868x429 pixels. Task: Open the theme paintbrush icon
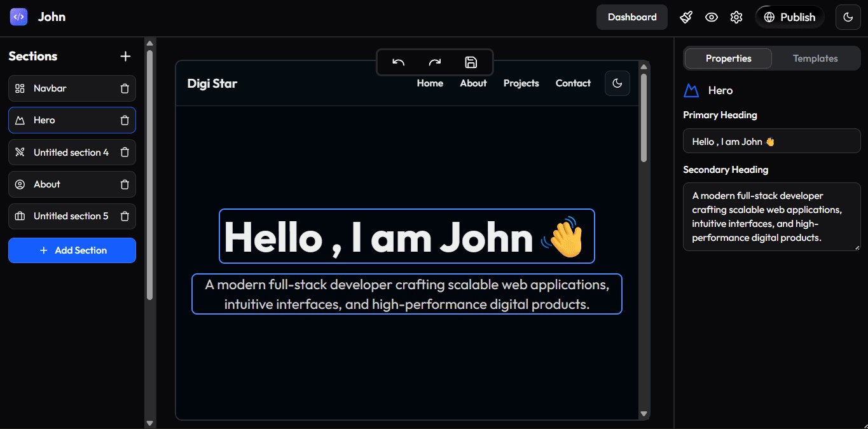pyautogui.click(x=686, y=17)
